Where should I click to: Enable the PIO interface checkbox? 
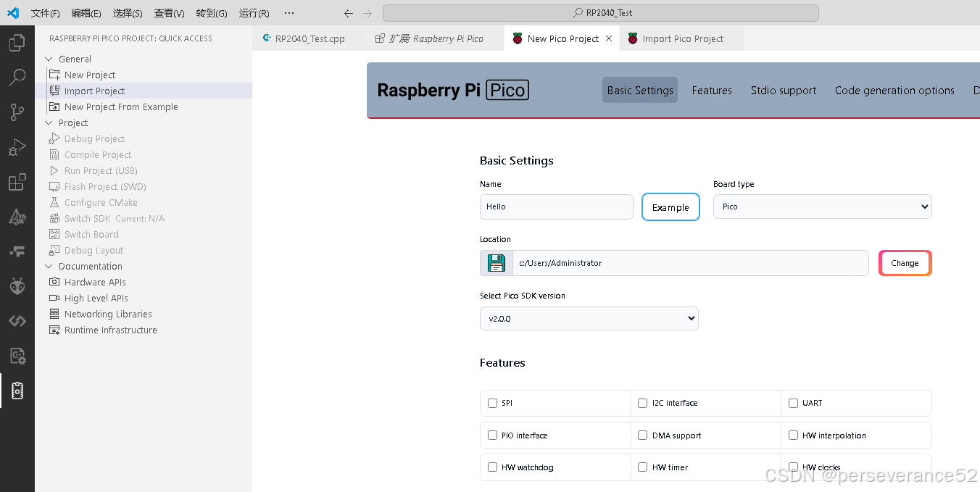(x=493, y=435)
